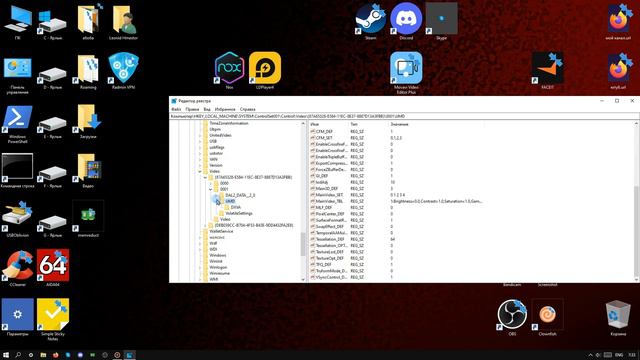Select the VolatileSettings key in tree

pyautogui.click(x=239, y=213)
